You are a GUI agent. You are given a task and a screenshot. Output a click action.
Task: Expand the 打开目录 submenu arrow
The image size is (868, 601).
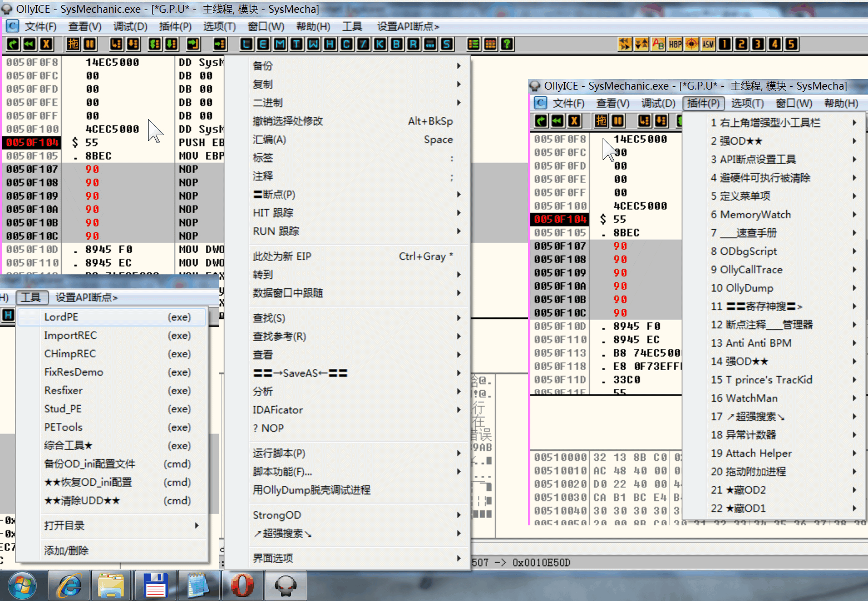[197, 525]
